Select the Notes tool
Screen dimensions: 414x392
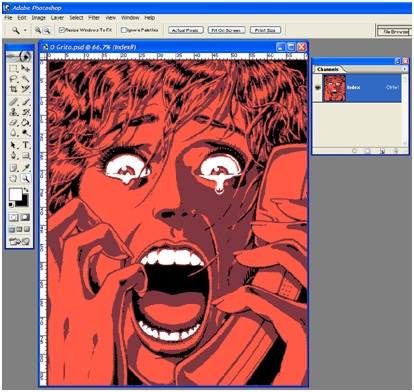click(14, 167)
